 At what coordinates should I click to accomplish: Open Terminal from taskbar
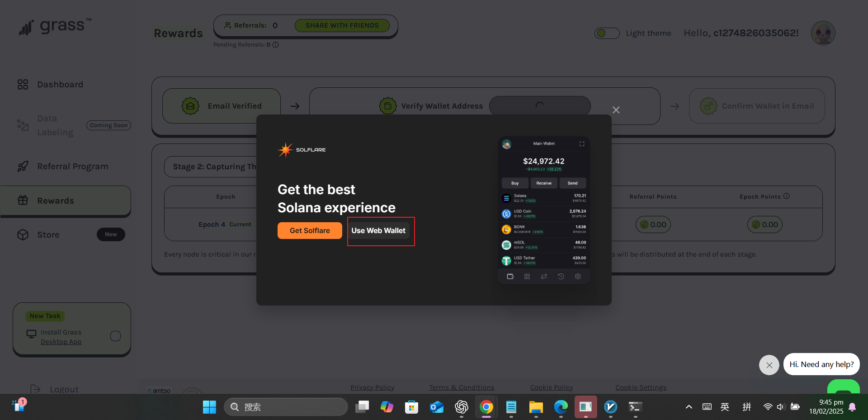pos(635,407)
